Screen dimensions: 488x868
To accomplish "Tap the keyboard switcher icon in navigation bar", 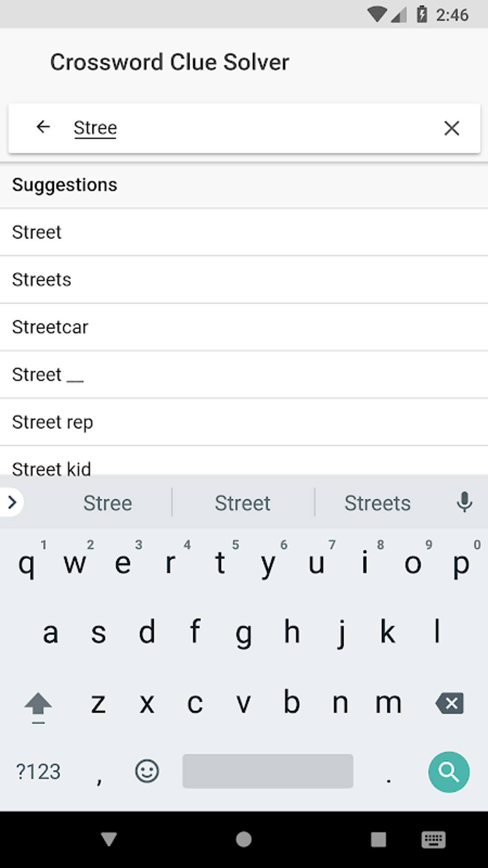I will pos(433,839).
